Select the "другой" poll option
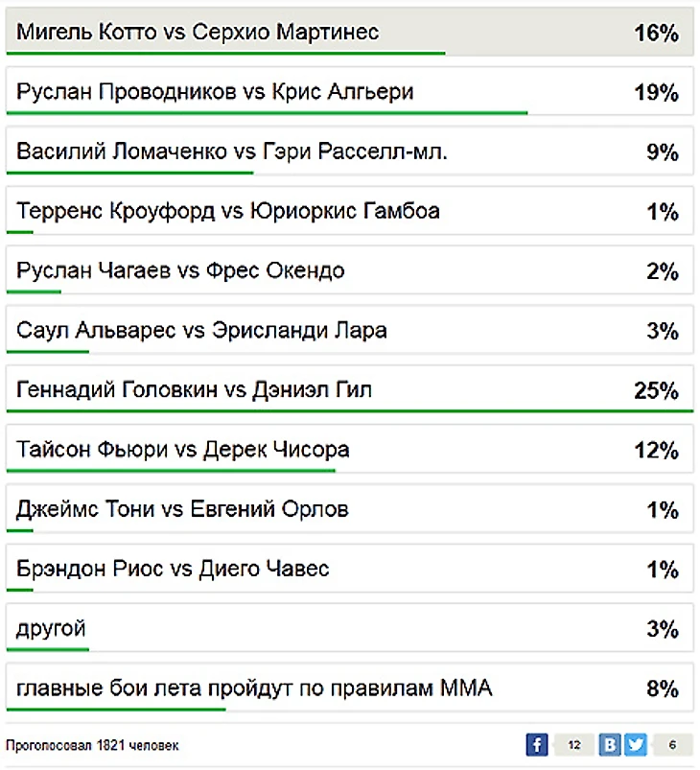 click(52, 629)
